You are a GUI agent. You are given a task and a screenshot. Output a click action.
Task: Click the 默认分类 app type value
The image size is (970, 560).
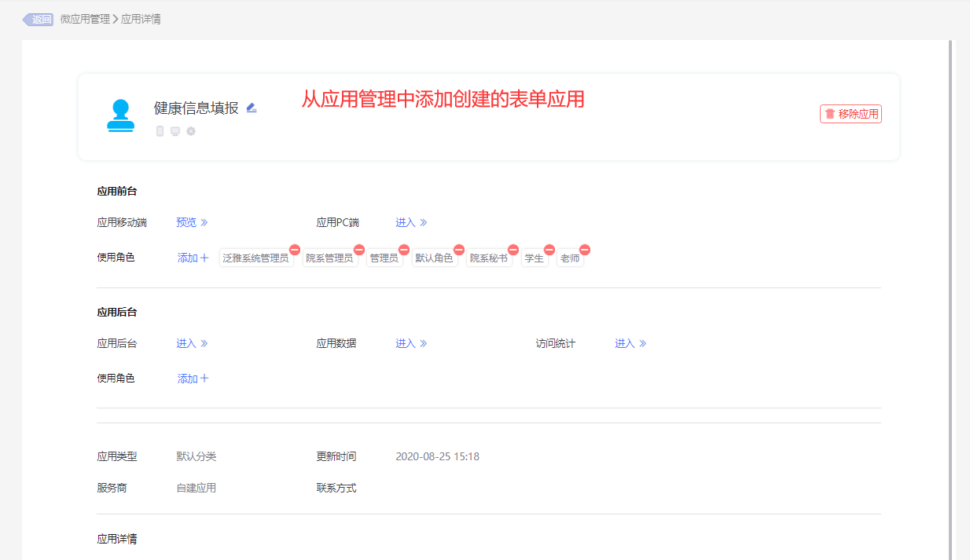coord(197,456)
